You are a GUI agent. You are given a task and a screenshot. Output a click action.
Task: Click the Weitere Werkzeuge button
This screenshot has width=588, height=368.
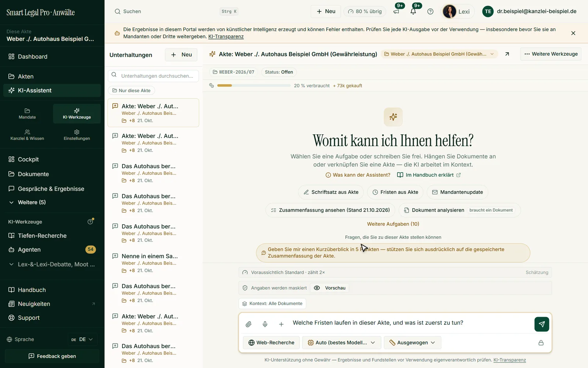click(x=551, y=54)
